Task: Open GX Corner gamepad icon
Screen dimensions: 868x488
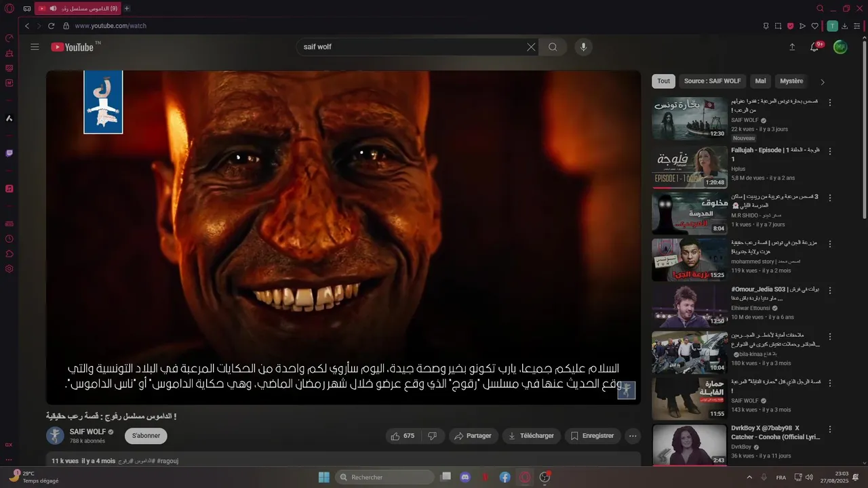Action: point(27,8)
